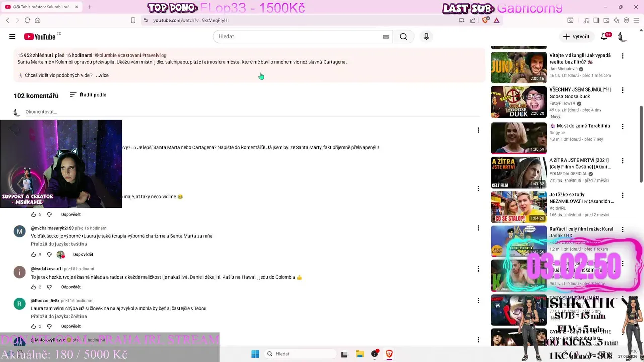Reply to @michalmasaryk2153 with Odpovědět

83,254
